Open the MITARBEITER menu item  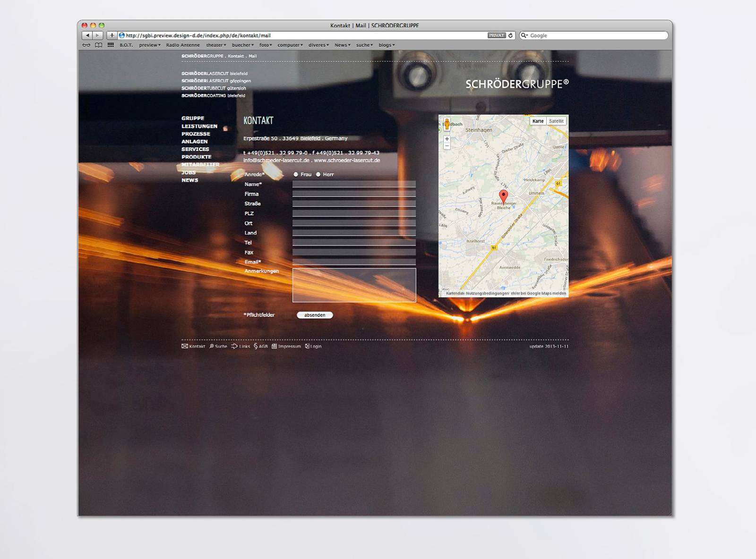pyautogui.click(x=200, y=165)
